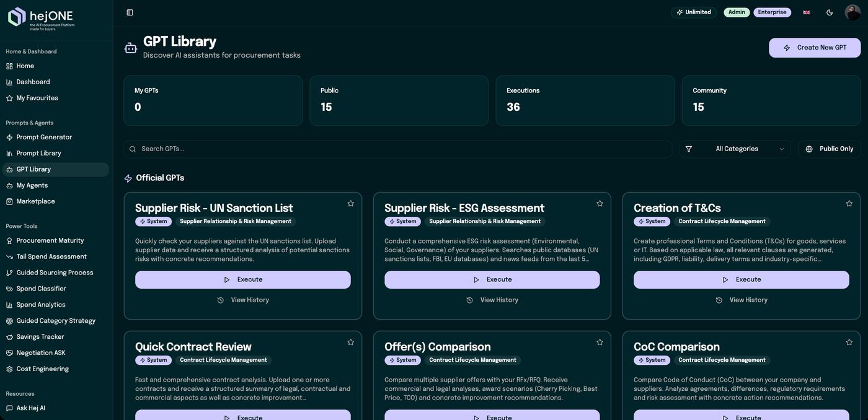Image resolution: width=868 pixels, height=420 pixels.
Task: Open Guided Category Strategy
Action: click(55, 322)
